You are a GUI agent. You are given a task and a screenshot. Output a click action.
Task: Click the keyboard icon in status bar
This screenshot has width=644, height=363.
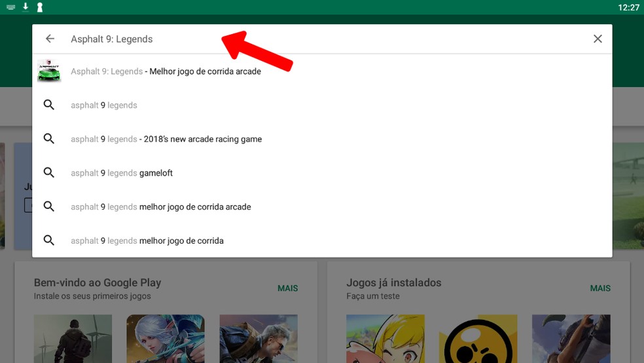click(10, 7)
